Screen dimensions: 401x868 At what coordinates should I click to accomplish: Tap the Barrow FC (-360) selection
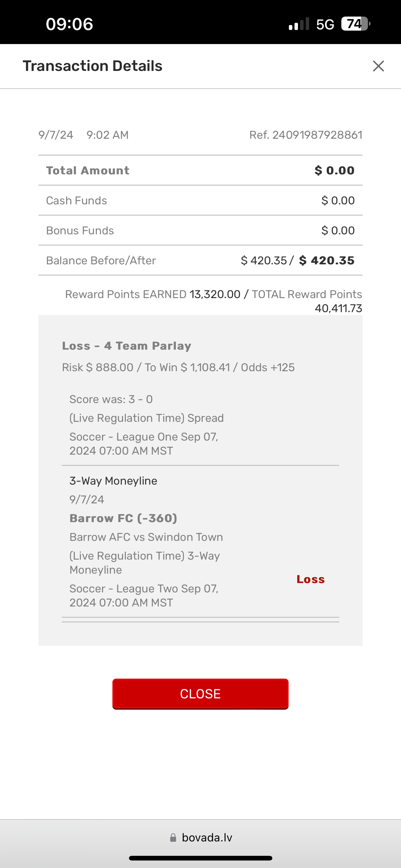coord(123,518)
